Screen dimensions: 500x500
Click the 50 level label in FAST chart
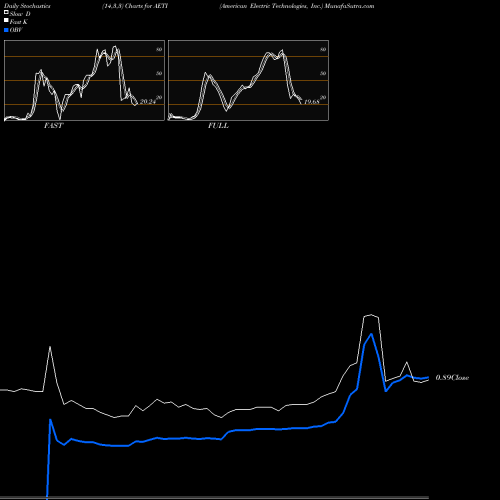tap(159, 73)
